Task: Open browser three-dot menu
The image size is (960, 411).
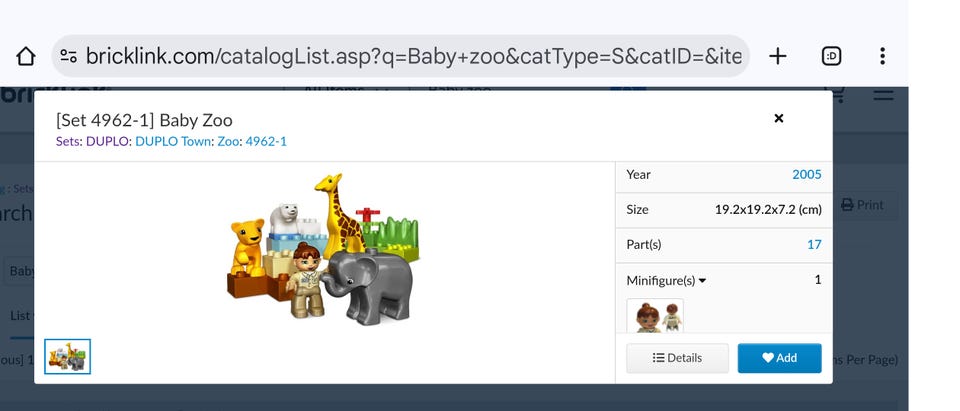Action: 882,56
